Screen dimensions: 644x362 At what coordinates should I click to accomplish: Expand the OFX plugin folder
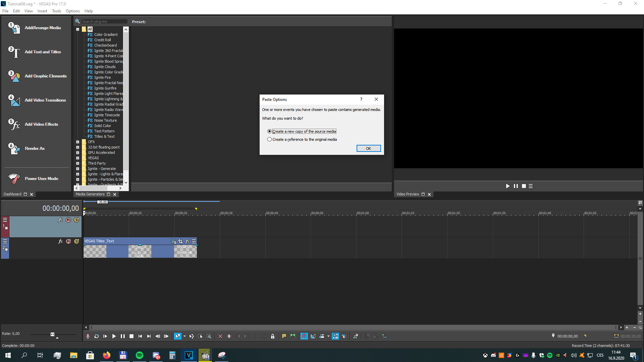pos(78,142)
